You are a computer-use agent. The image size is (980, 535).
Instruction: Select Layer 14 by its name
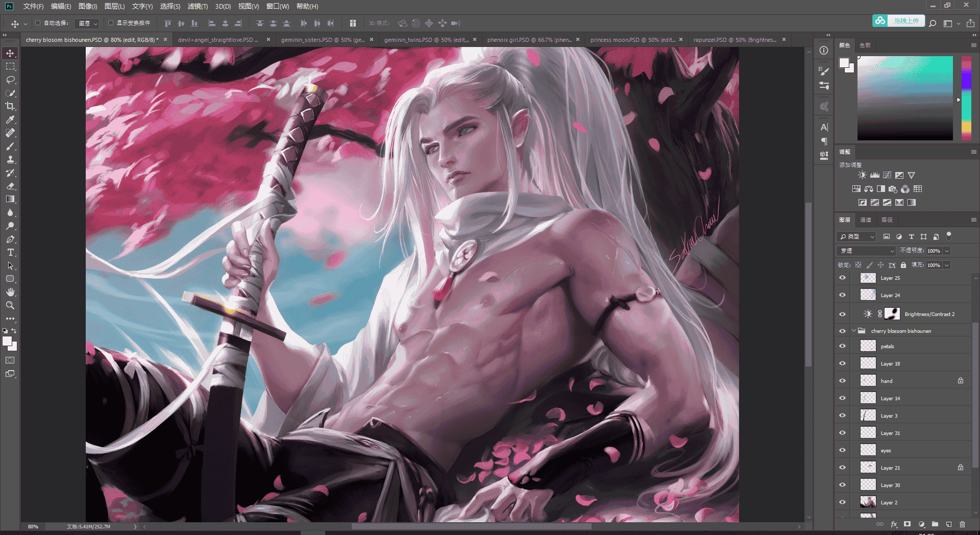[890, 399]
